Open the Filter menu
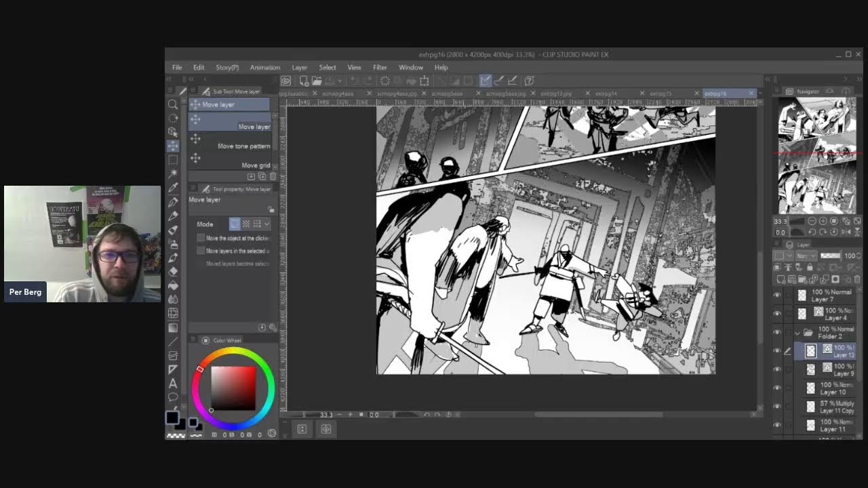 click(380, 68)
